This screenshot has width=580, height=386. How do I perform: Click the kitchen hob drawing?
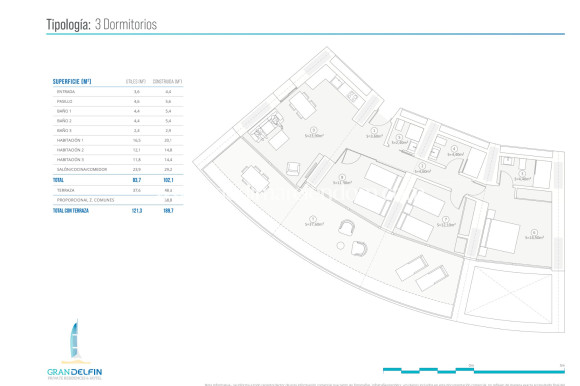pos(353,96)
